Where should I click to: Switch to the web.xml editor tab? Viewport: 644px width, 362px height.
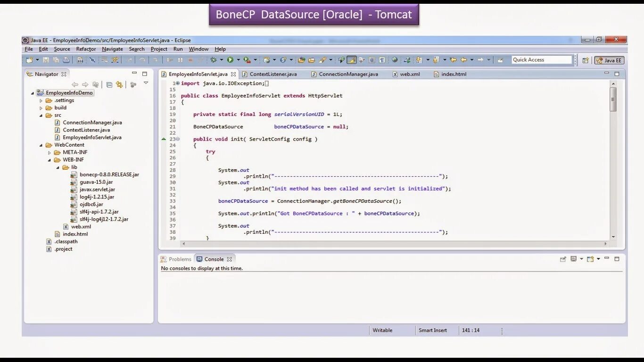click(x=406, y=74)
